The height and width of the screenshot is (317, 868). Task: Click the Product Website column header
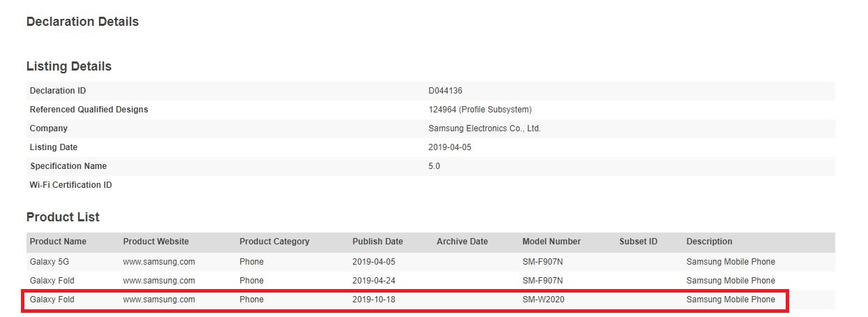[x=155, y=242]
